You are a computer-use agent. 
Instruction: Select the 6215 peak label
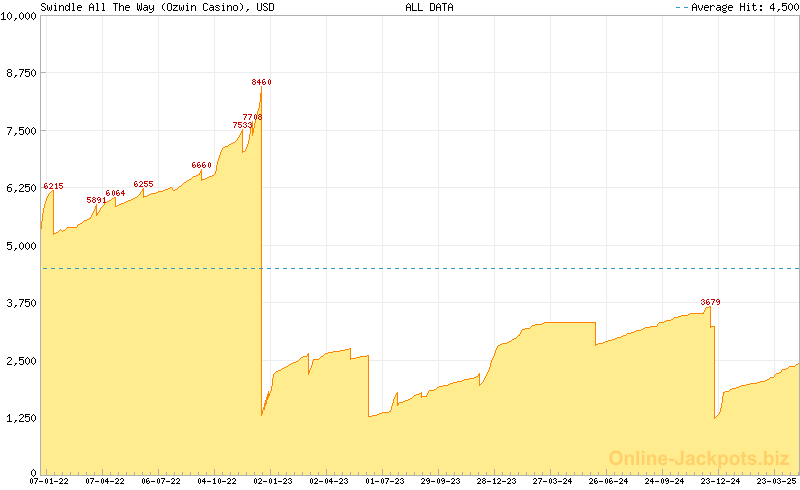click(53, 186)
